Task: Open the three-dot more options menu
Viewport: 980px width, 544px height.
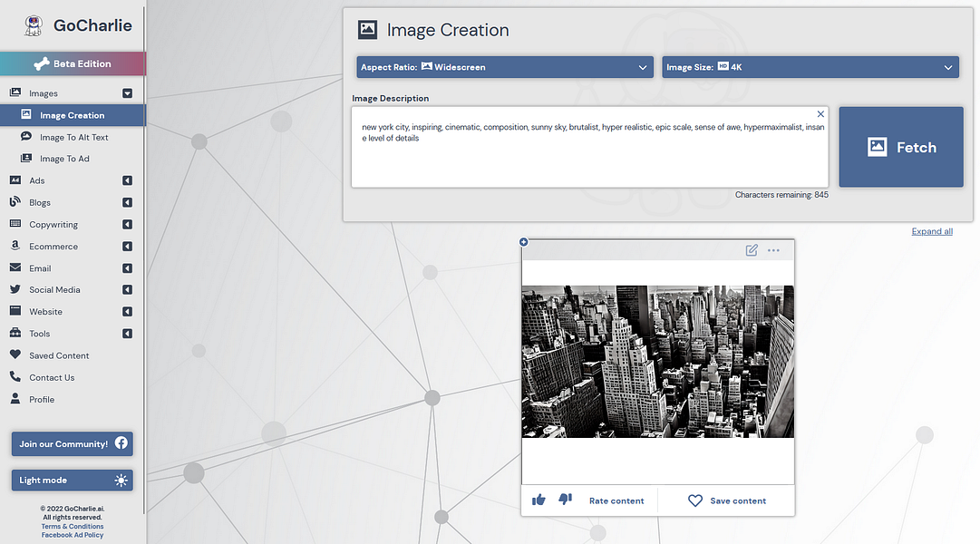Action: 773,250
